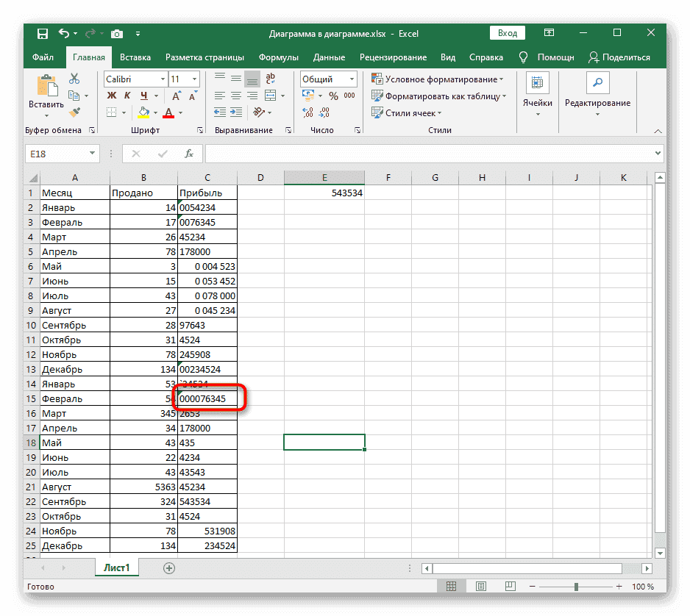Image resolution: width=690 pixels, height=616 pixels.
Task: Toggle bold formatting (Ж)
Action: 112,96
